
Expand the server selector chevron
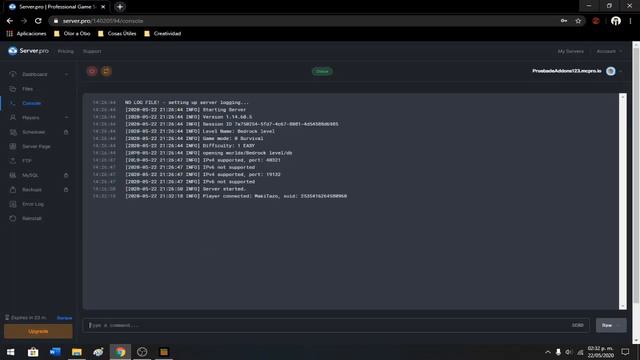(x=620, y=71)
